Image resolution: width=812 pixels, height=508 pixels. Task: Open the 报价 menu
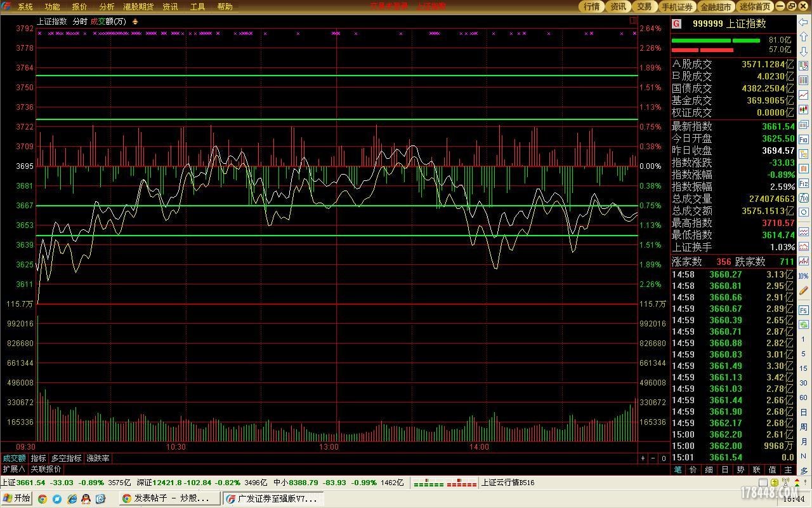(80, 6)
